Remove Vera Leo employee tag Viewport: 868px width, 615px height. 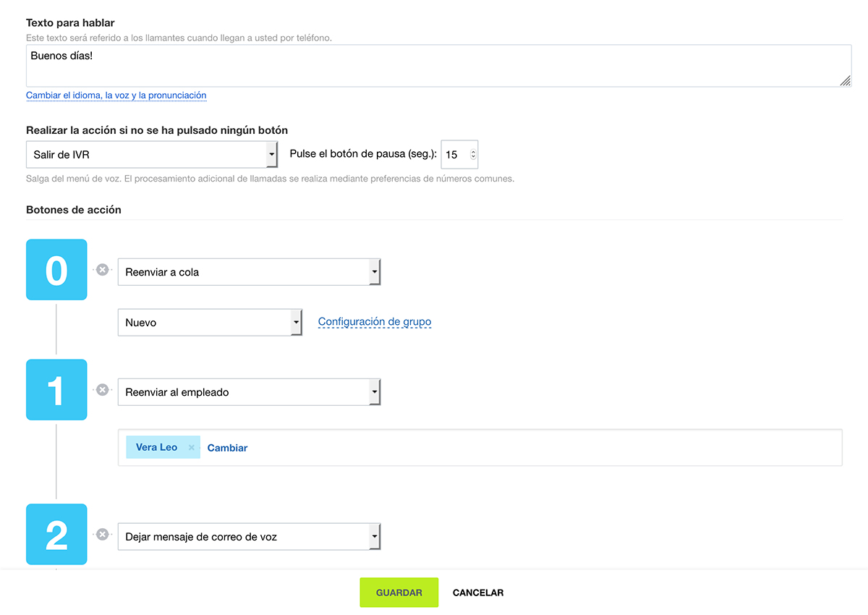[192, 448]
